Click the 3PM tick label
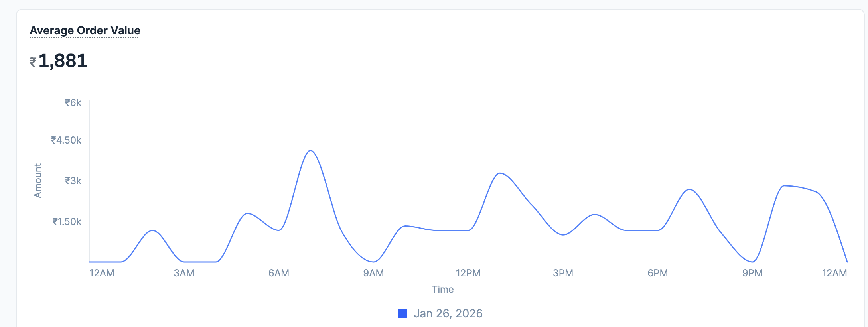This screenshot has height=327, width=868. click(x=563, y=273)
